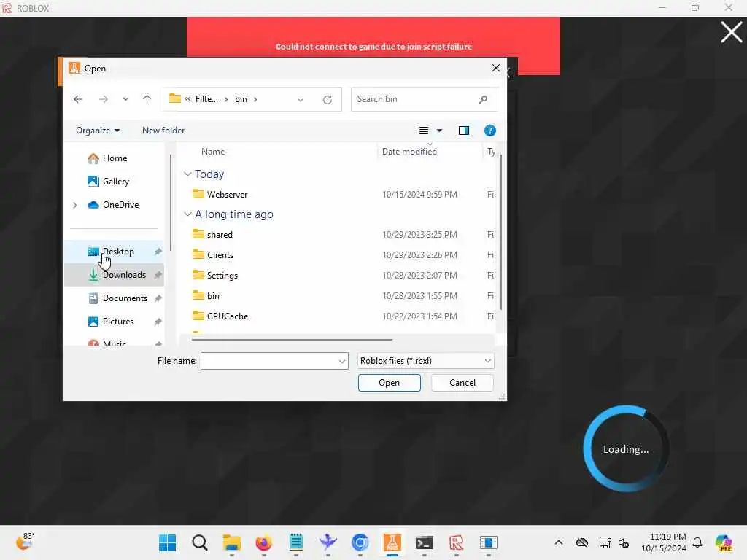Open the Copilot icon in the taskbar corner
Screen dimensions: 747x560
724,542
